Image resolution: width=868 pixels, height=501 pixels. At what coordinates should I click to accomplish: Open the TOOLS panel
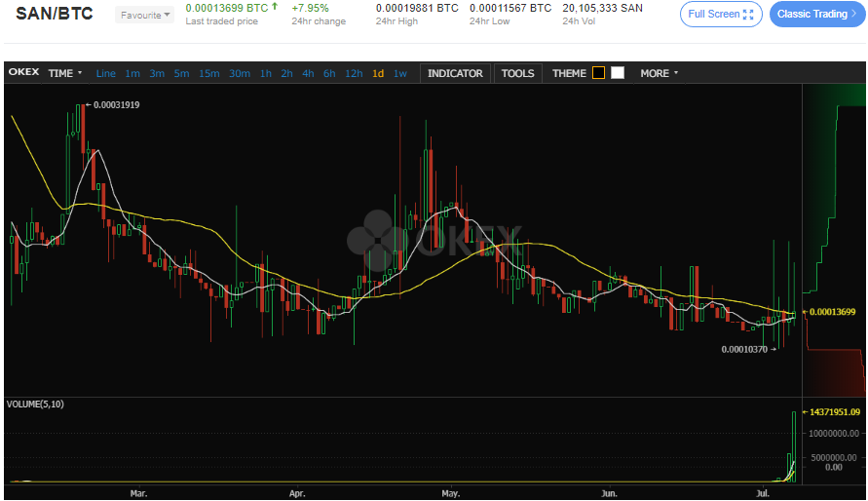517,73
